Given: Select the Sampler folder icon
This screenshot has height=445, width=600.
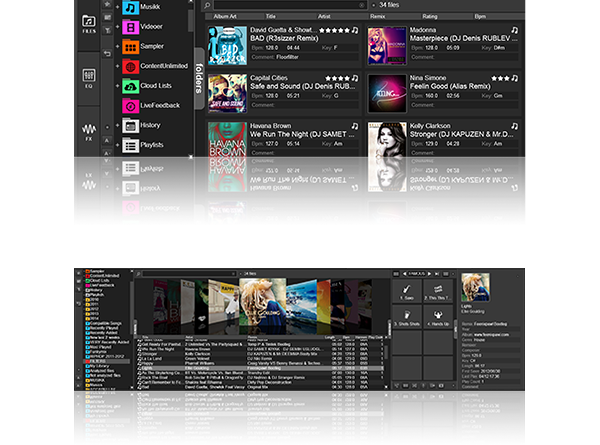Looking at the screenshot, I should pyautogui.click(x=130, y=47).
